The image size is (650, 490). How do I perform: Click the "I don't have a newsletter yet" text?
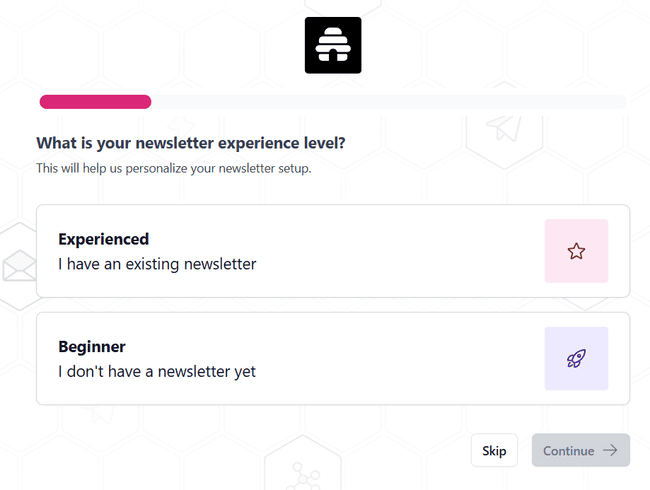click(x=157, y=372)
